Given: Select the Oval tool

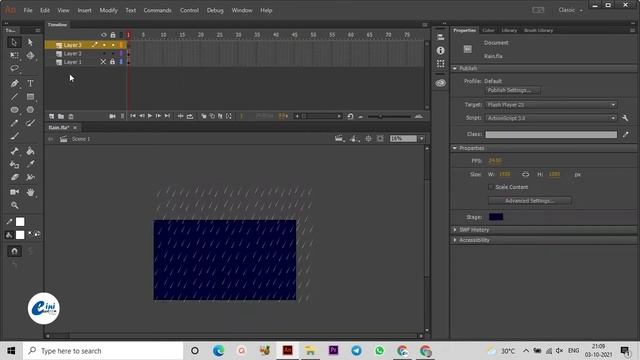Looking at the screenshot, I should [x=14, y=110].
